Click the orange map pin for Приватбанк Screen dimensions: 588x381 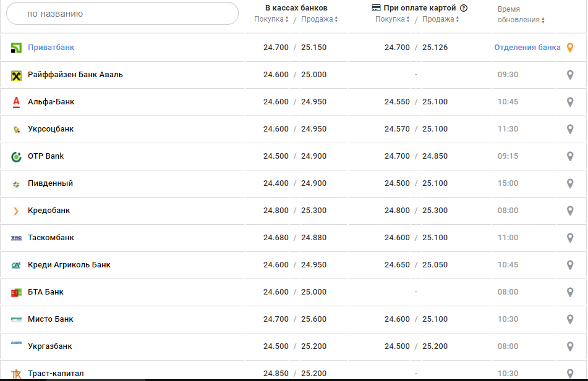[570, 48]
